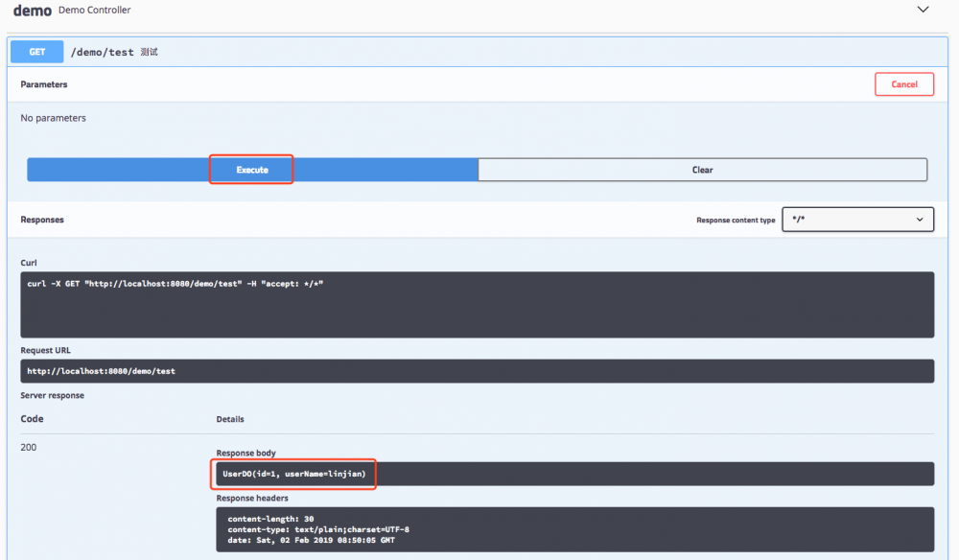Image resolution: width=959 pixels, height=560 pixels.
Task: Select the demo heading label
Action: coord(33,10)
